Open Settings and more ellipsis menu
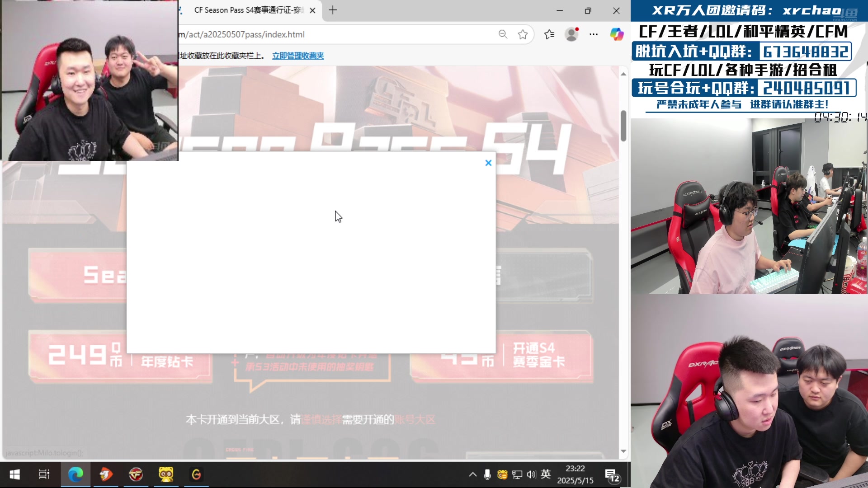Screen dimensions: 868x488 594,34
